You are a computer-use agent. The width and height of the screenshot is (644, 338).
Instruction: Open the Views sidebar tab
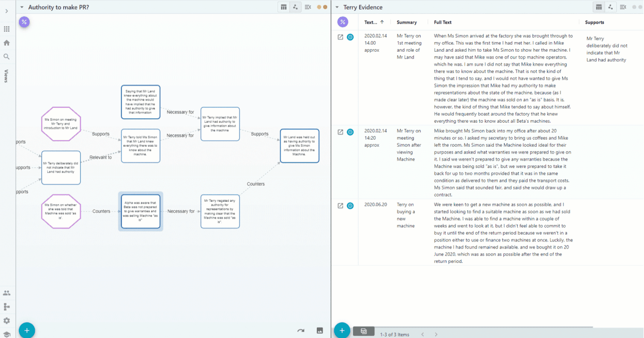[6, 76]
